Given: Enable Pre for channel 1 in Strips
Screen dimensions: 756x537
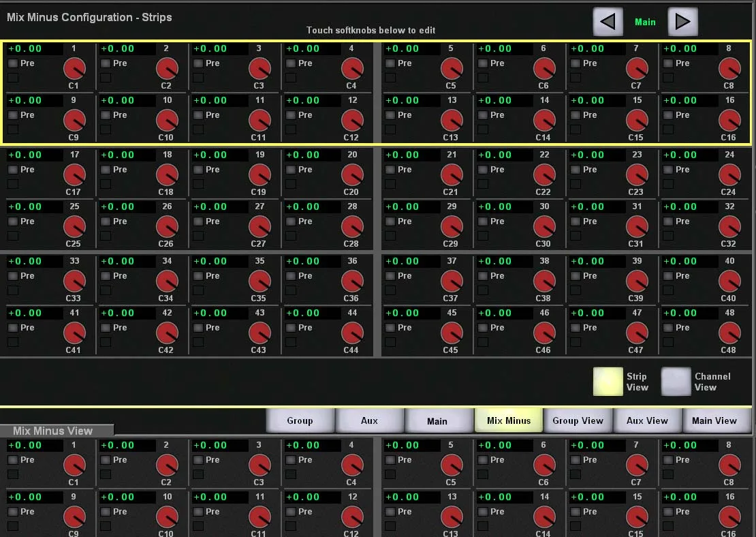Looking at the screenshot, I should pos(13,63).
